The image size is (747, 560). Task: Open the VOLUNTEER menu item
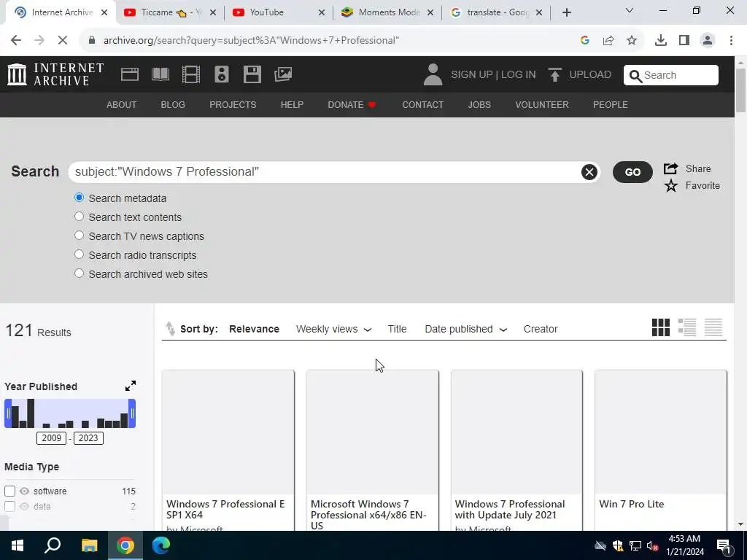pyautogui.click(x=542, y=105)
